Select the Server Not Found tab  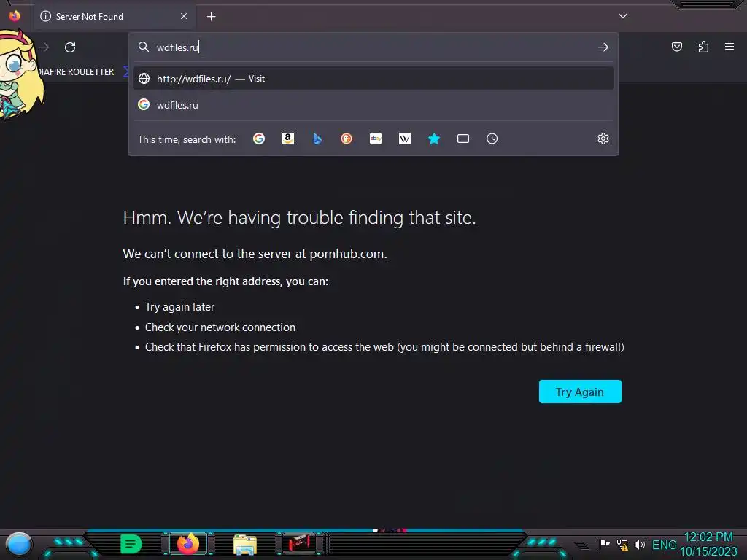pyautogui.click(x=114, y=17)
